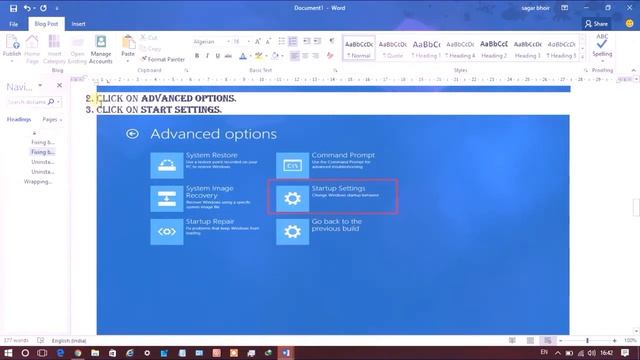Toggle the numbered list

point(293,41)
